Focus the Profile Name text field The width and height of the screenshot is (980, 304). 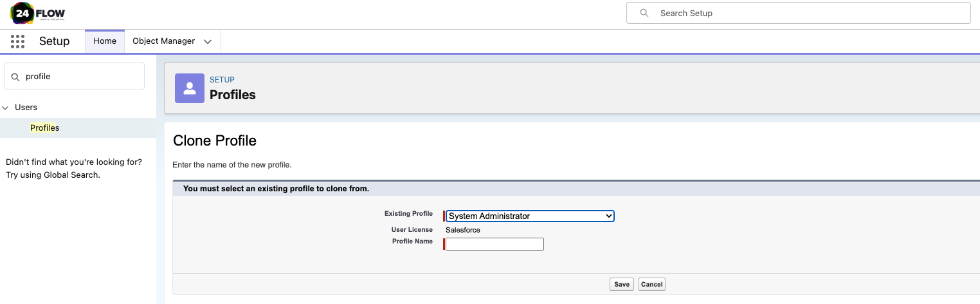pyautogui.click(x=495, y=244)
